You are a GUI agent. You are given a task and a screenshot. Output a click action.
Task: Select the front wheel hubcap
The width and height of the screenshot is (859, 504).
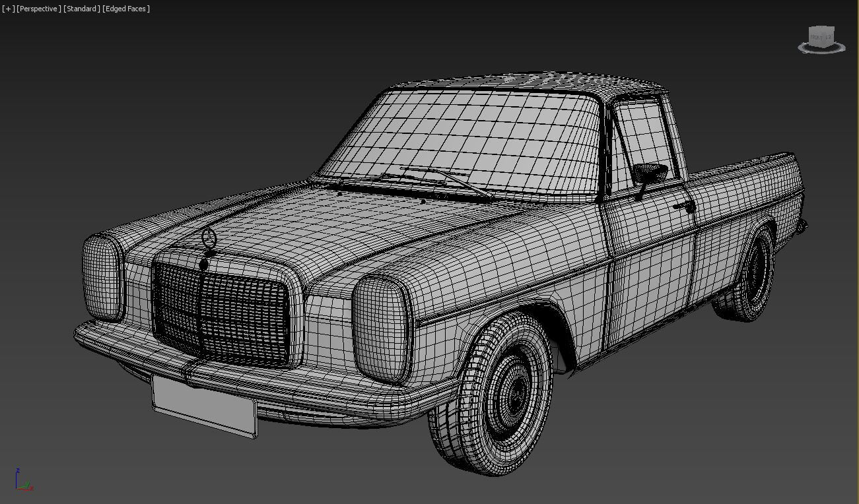pos(510,391)
